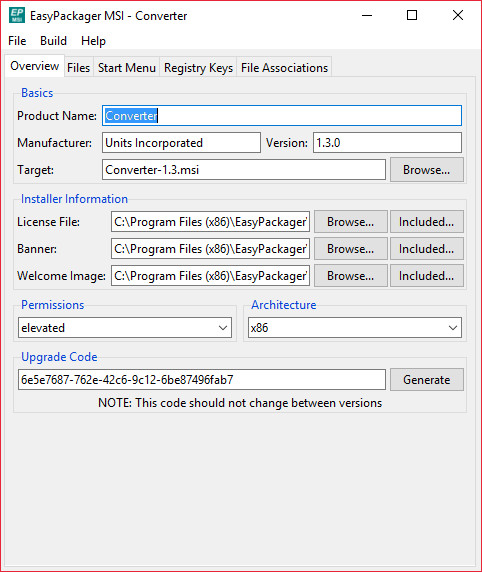Open the Help menu
This screenshot has height=572, width=482.
click(93, 41)
